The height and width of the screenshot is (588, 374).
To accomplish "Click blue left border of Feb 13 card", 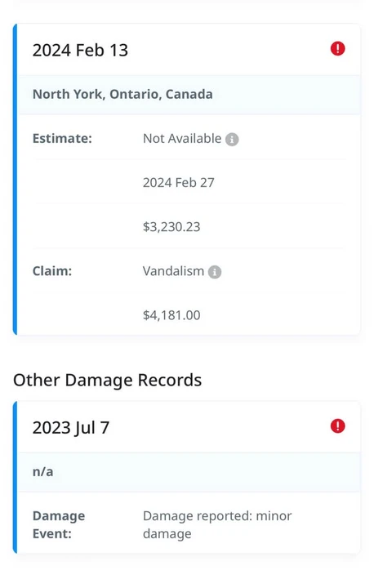I will (x=15, y=179).
